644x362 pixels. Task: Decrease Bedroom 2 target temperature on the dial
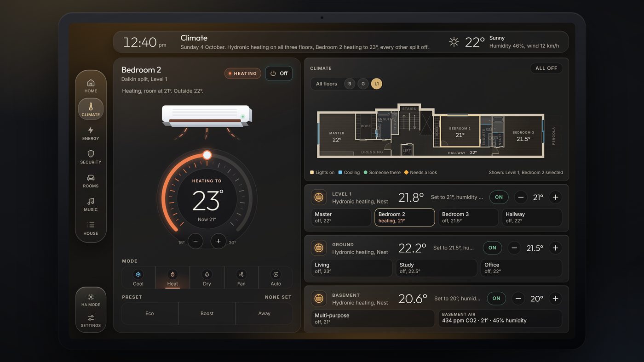(x=195, y=241)
